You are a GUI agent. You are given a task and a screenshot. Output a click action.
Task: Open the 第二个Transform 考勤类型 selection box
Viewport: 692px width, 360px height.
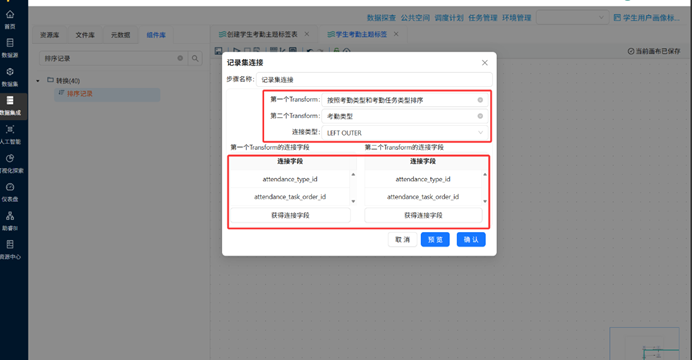coord(405,116)
